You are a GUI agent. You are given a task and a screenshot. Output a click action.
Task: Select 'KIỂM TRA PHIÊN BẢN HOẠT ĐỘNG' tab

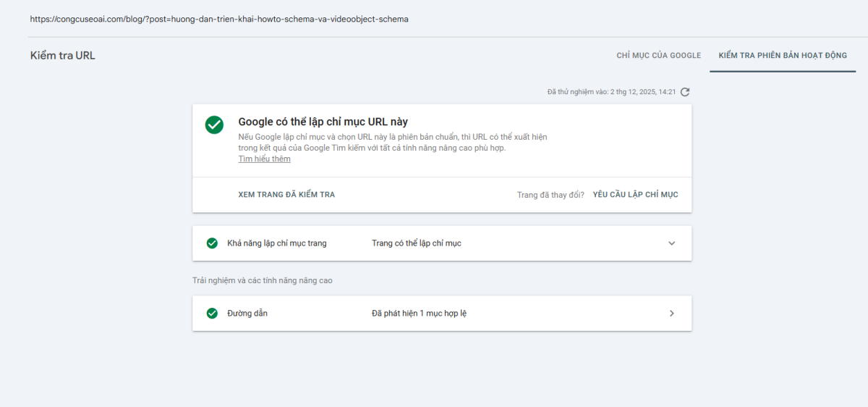click(x=783, y=56)
